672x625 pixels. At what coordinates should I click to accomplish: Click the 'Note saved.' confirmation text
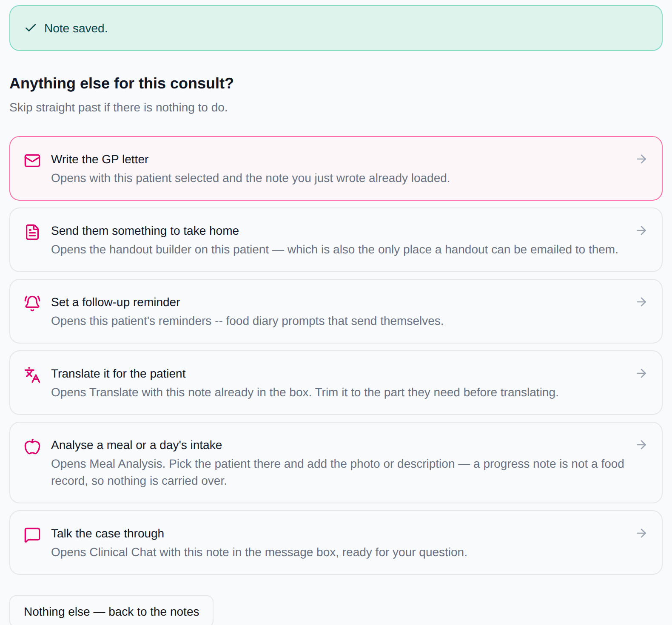tap(76, 28)
